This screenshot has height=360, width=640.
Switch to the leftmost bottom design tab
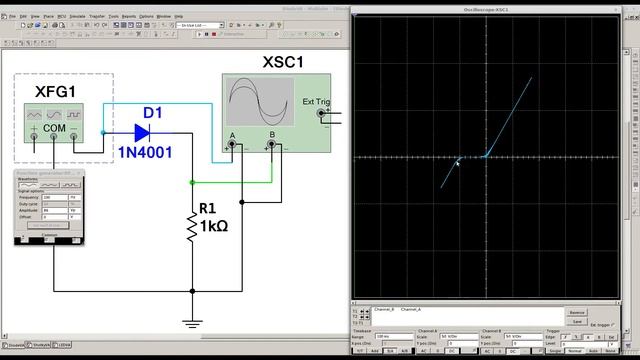pos(14,345)
